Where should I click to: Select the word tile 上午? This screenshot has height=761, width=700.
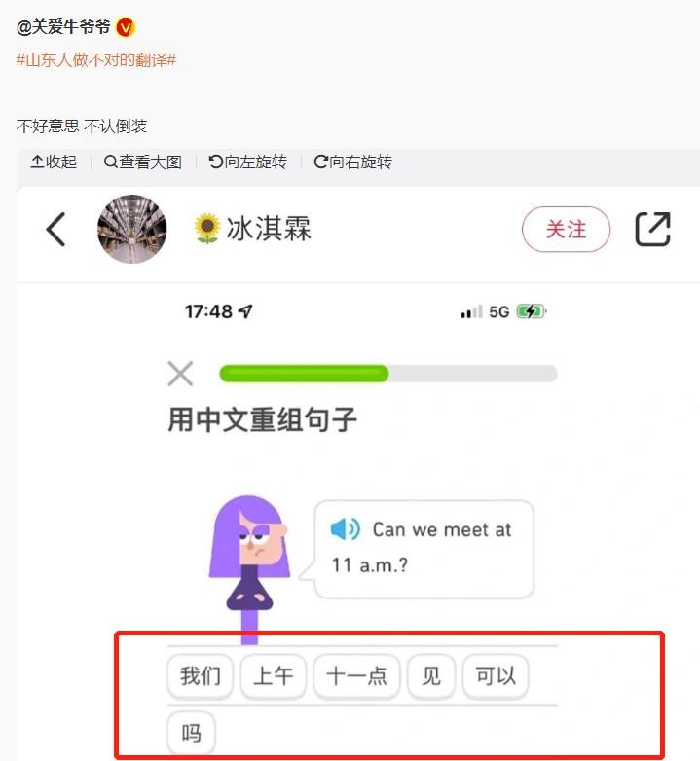point(274,675)
